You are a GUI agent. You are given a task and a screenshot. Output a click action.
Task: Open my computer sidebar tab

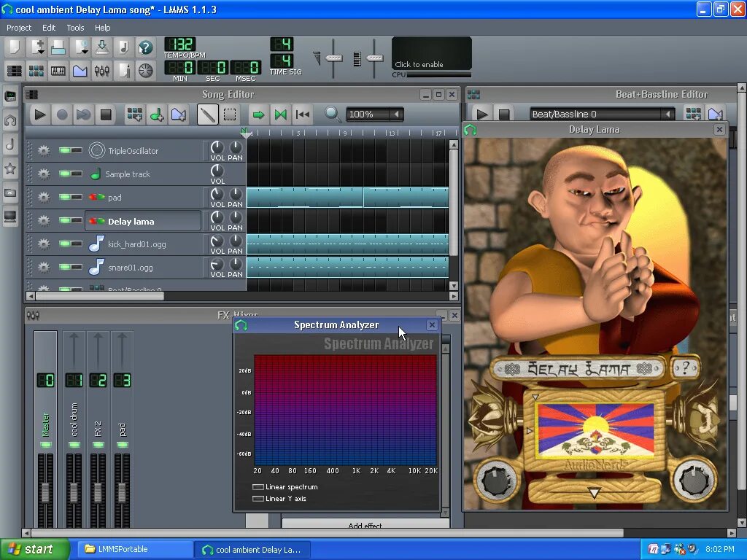(10, 217)
